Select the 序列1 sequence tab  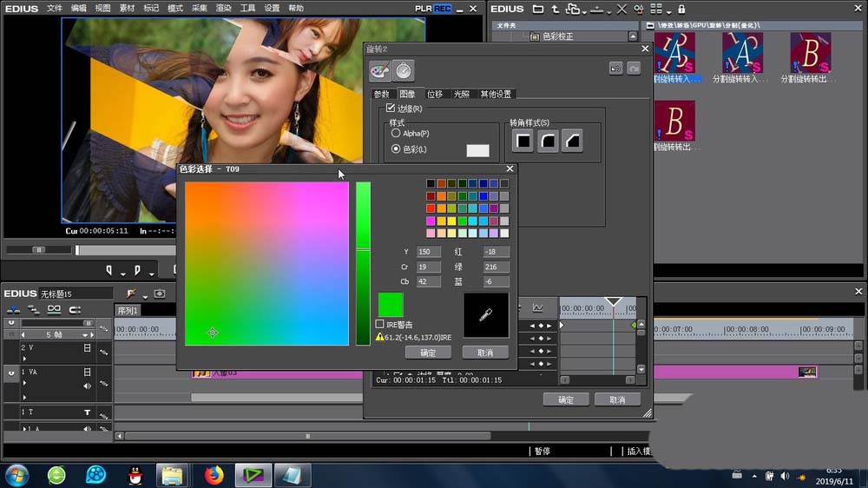[x=128, y=311]
